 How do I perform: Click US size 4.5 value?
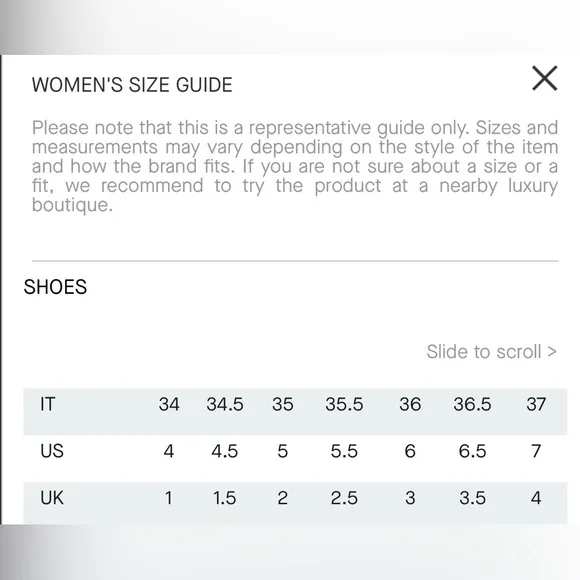[225, 451]
